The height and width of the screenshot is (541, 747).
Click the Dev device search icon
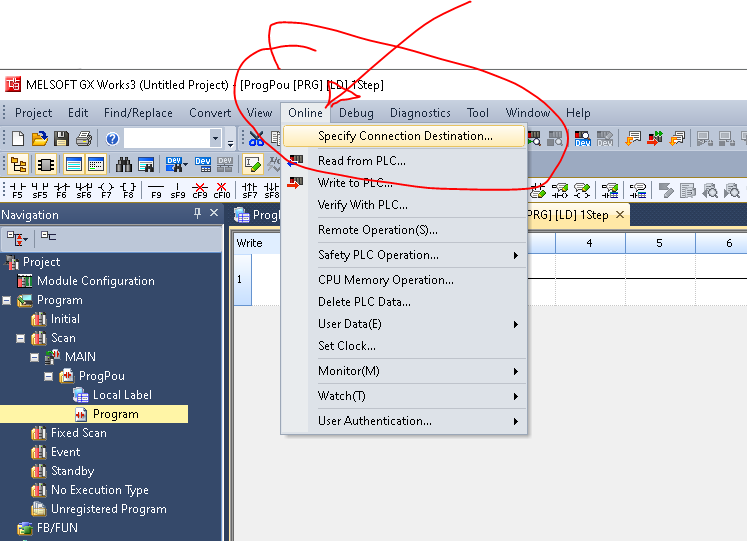(174, 165)
